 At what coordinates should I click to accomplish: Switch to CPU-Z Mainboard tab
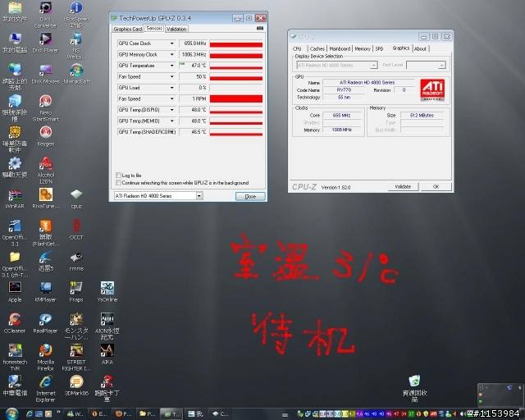pyautogui.click(x=340, y=49)
